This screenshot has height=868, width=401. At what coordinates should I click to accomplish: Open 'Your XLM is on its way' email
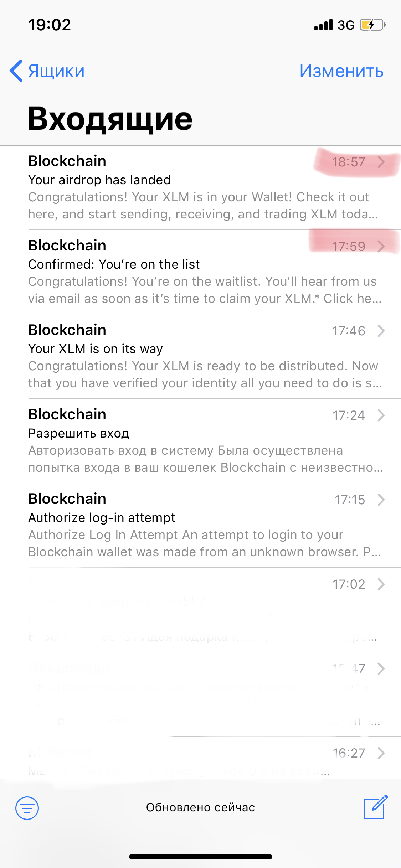pyautogui.click(x=200, y=357)
